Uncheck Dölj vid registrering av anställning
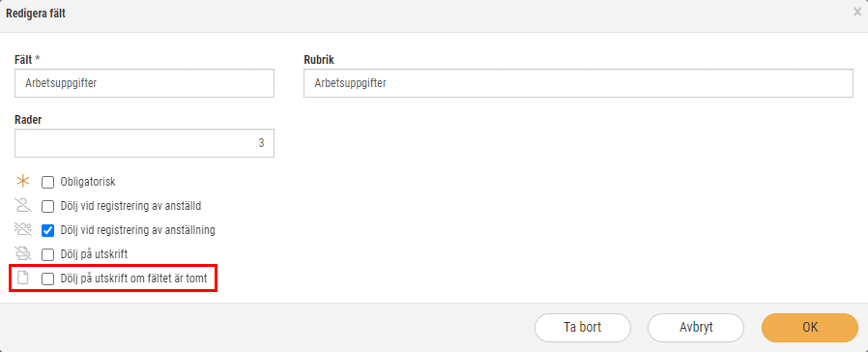The height and width of the screenshot is (352, 868). (x=48, y=230)
